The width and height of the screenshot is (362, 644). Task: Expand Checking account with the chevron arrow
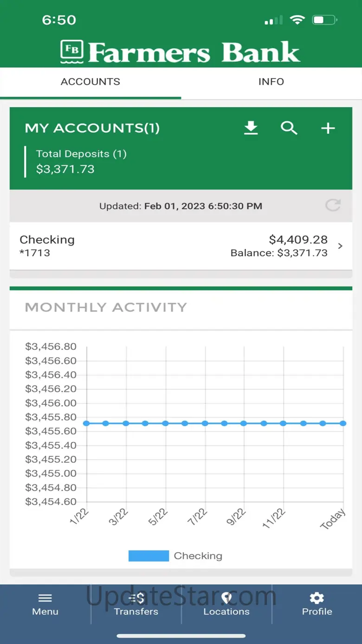coord(340,246)
